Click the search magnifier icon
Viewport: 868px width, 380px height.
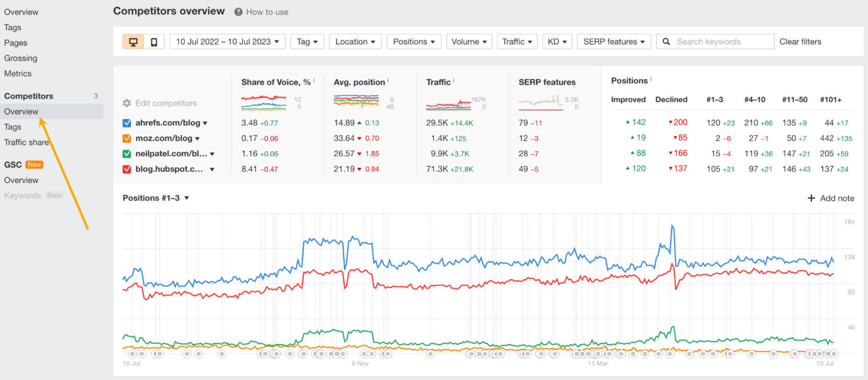(x=667, y=41)
